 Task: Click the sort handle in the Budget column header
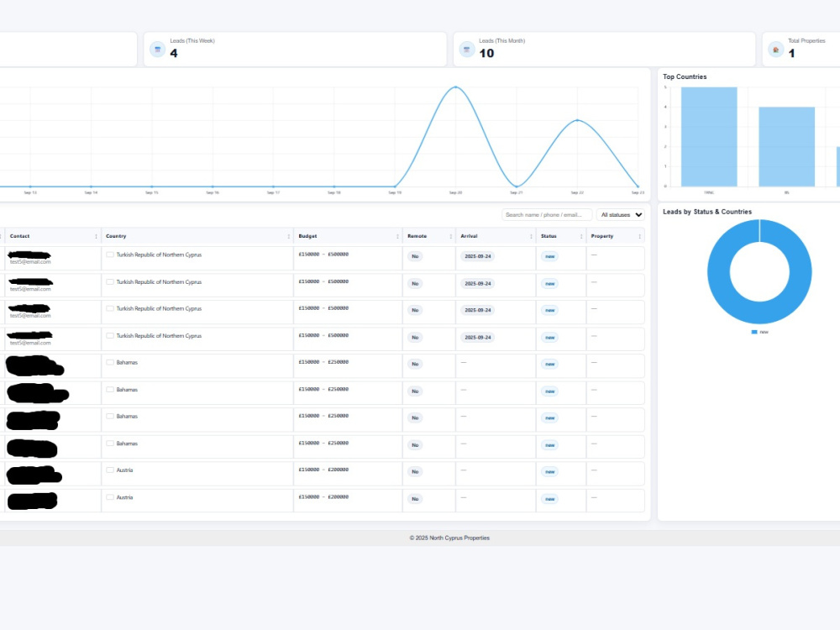pyautogui.click(x=397, y=236)
